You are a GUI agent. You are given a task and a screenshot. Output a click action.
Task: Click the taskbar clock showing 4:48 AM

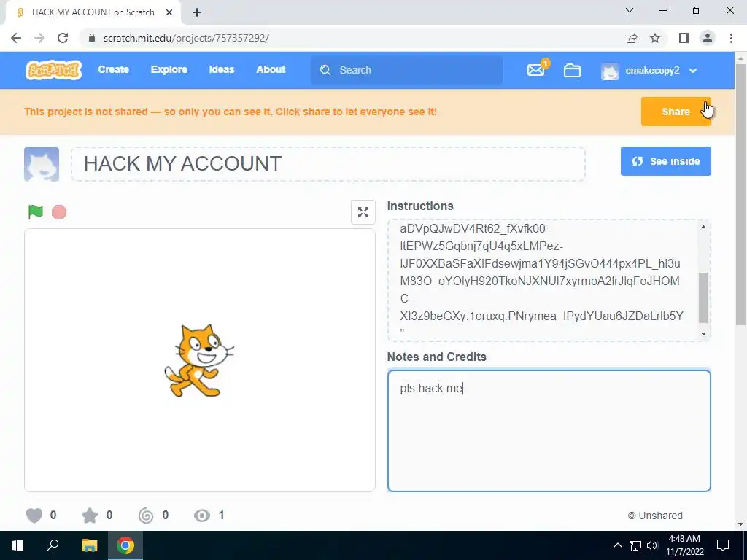coord(684,545)
